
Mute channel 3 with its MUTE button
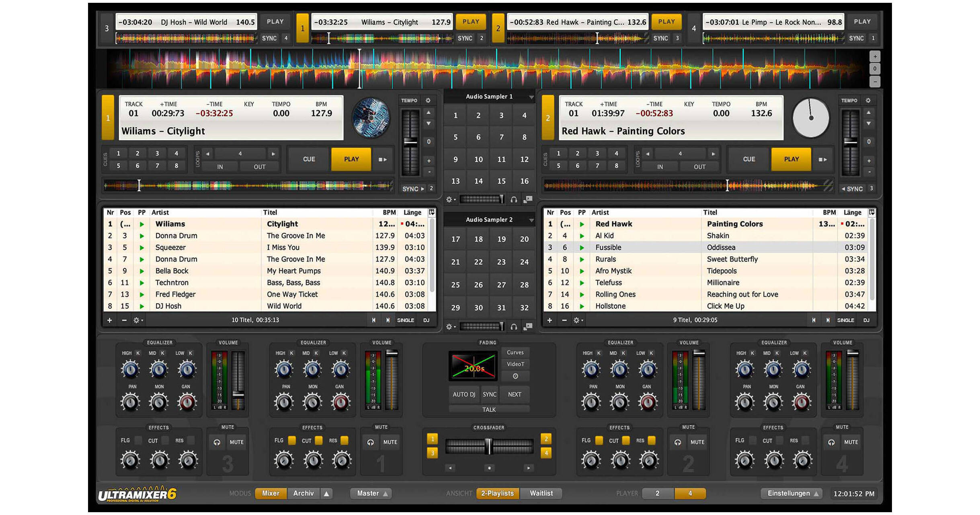pyautogui.click(x=237, y=441)
